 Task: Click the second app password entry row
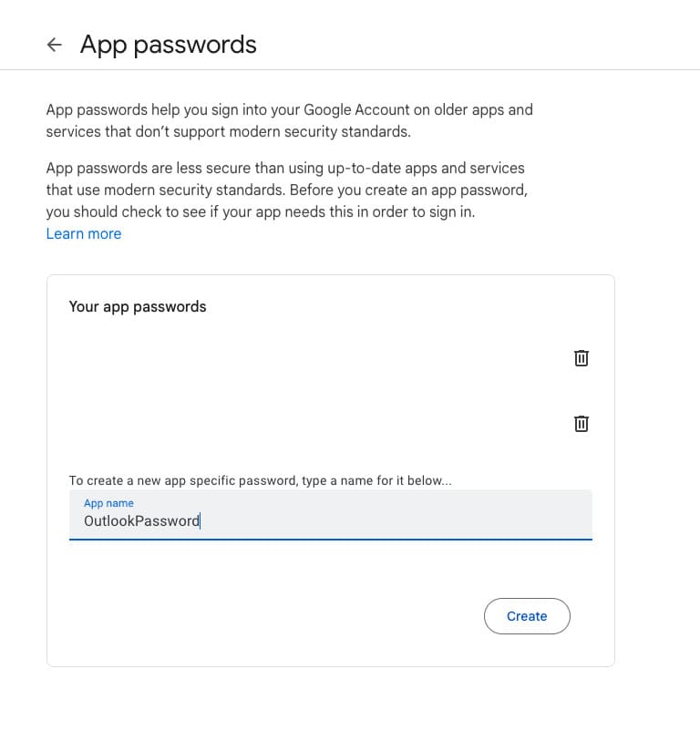(331, 424)
